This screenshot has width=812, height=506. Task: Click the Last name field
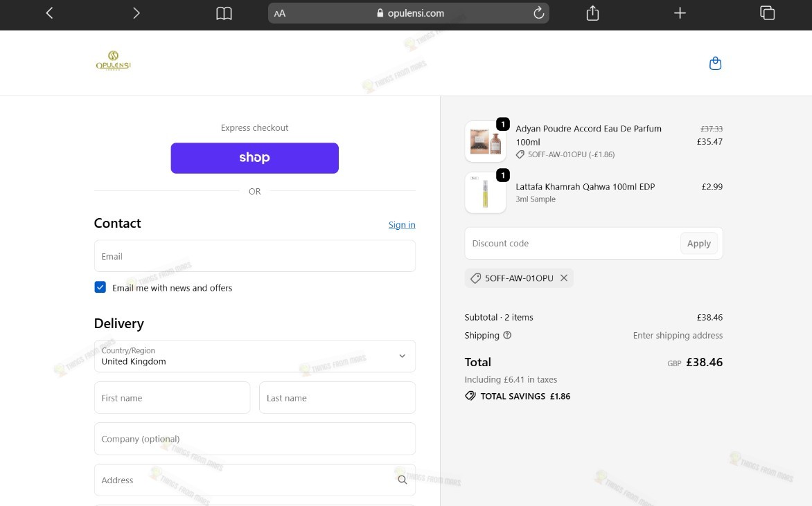click(x=337, y=398)
